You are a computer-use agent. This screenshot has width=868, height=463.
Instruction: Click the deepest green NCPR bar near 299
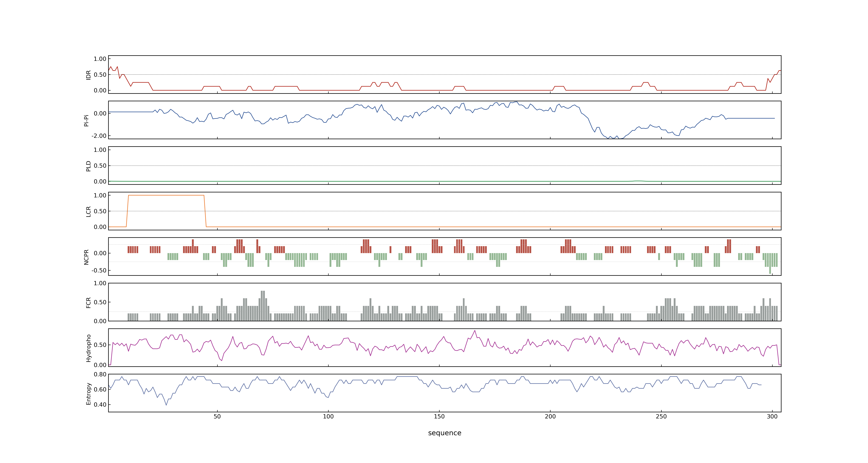click(x=770, y=263)
